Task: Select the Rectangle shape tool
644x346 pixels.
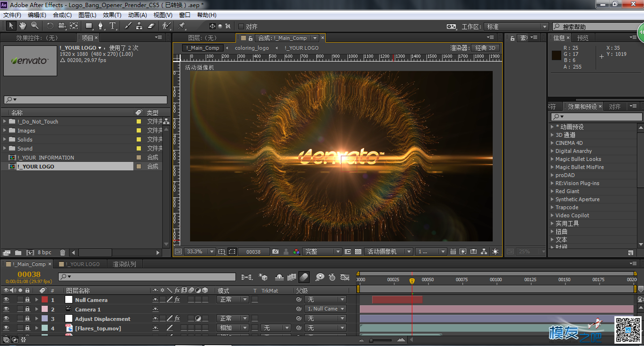Action: 89,26
